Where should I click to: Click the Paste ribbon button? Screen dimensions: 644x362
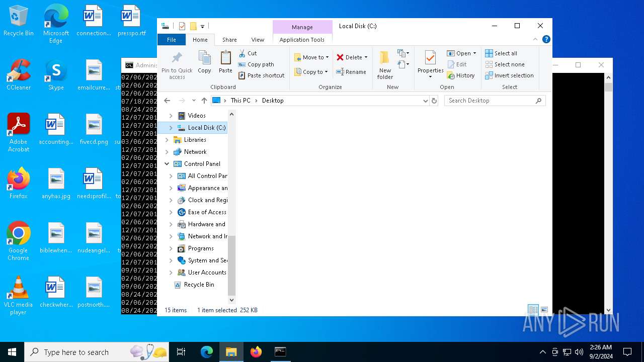[225, 62]
